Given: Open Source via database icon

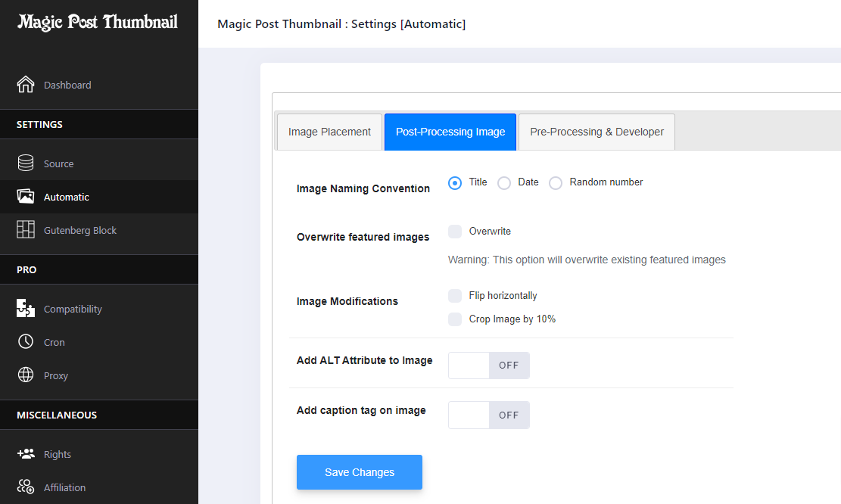Looking at the screenshot, I should [x=26, y=163].
